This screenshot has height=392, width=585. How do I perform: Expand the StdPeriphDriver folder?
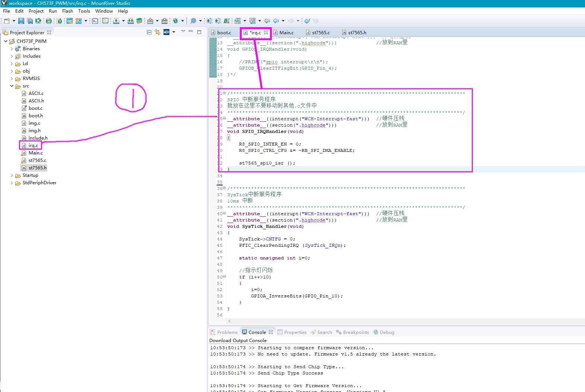pyautogui.click(x=12, y=183)
